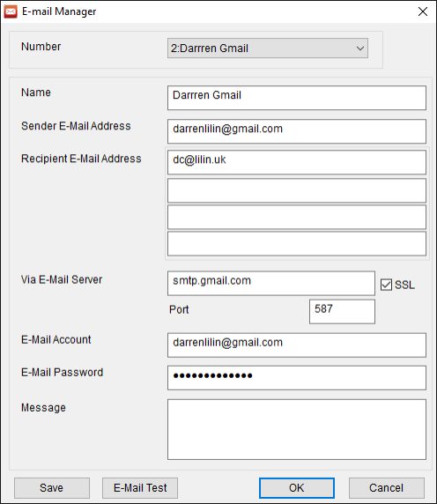Click the E-Mail Password field
Image resolution: width=437 pixels, height=504 pixels.
coord(297,378)
